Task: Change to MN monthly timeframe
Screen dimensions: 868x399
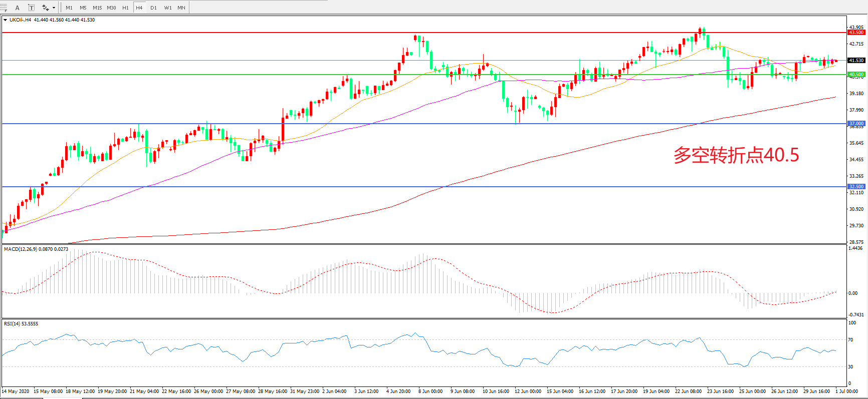Action: [181, 8]
